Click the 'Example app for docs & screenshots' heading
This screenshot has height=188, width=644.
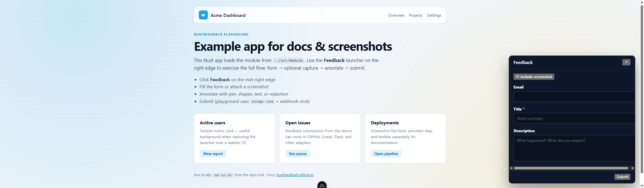click(293, 47)
